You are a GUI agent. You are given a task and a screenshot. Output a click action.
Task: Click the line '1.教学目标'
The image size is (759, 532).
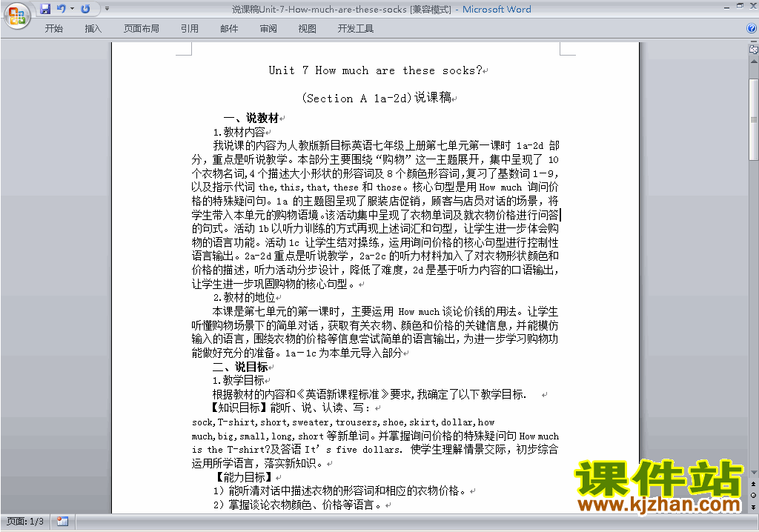click(239, 381)
